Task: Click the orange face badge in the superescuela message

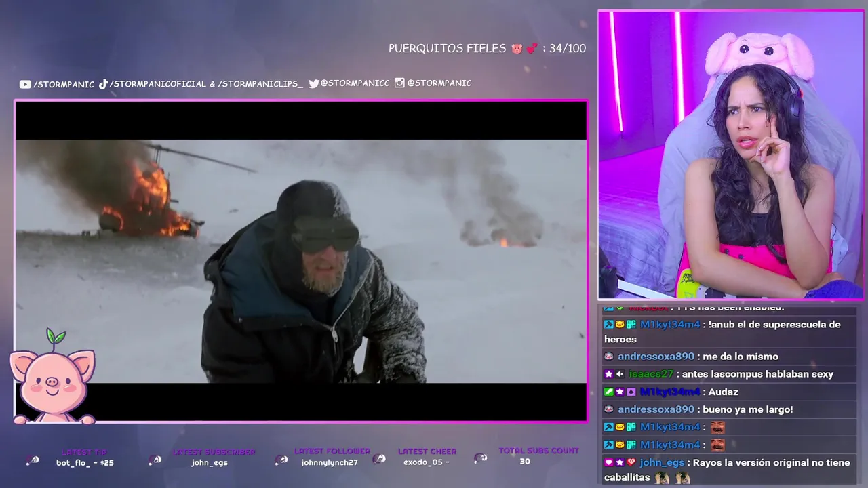Action: (620, 325)
